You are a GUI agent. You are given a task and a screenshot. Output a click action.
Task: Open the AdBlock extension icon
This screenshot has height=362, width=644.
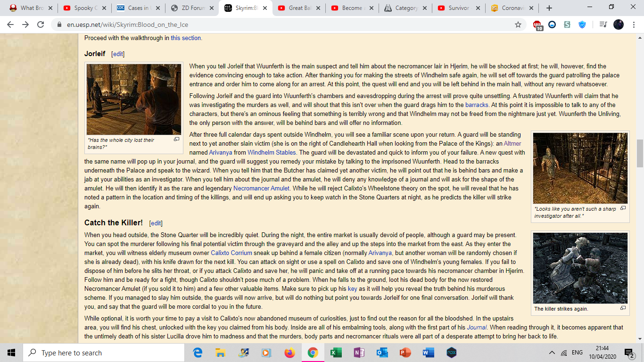pos(538,25)
